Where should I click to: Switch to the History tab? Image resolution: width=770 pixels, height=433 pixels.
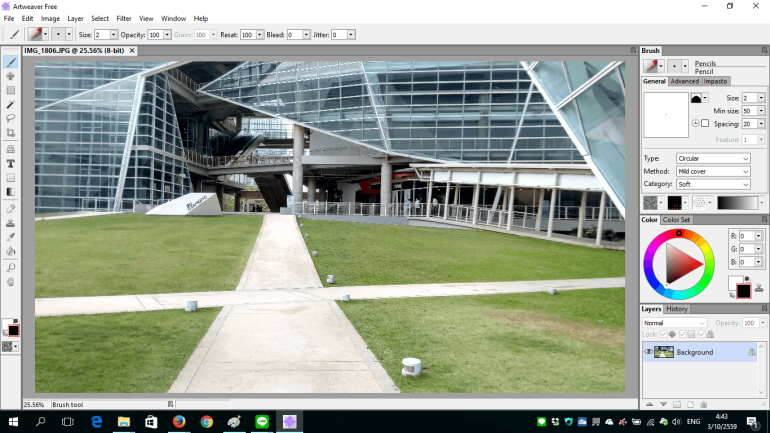click(x=677, y=309)
